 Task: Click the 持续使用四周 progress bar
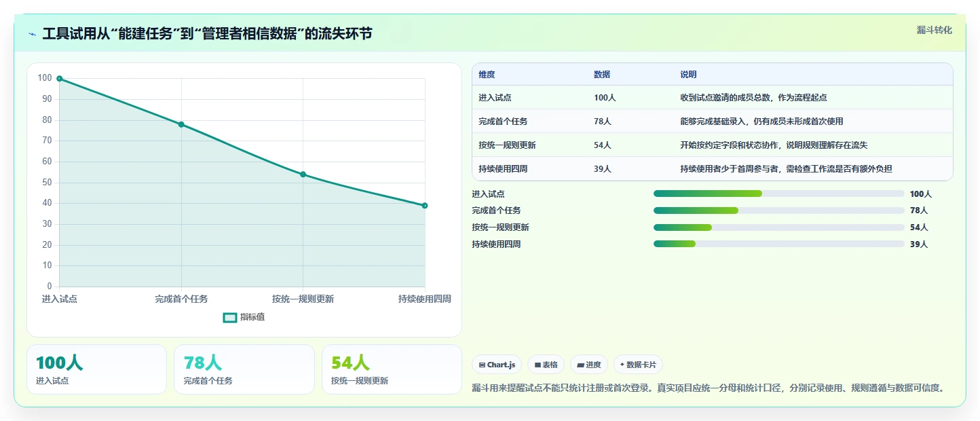click(778, 244)
